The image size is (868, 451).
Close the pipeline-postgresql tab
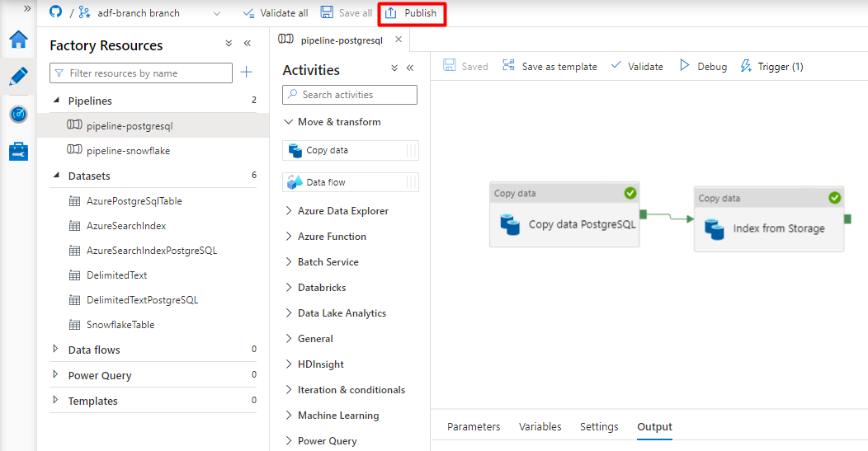point(399,40)
